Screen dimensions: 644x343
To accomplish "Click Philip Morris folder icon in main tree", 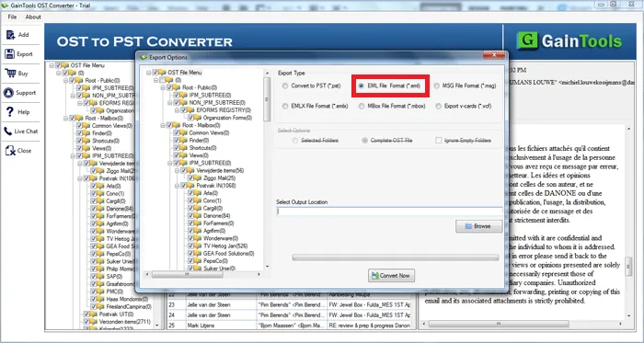I will [101, 269].
